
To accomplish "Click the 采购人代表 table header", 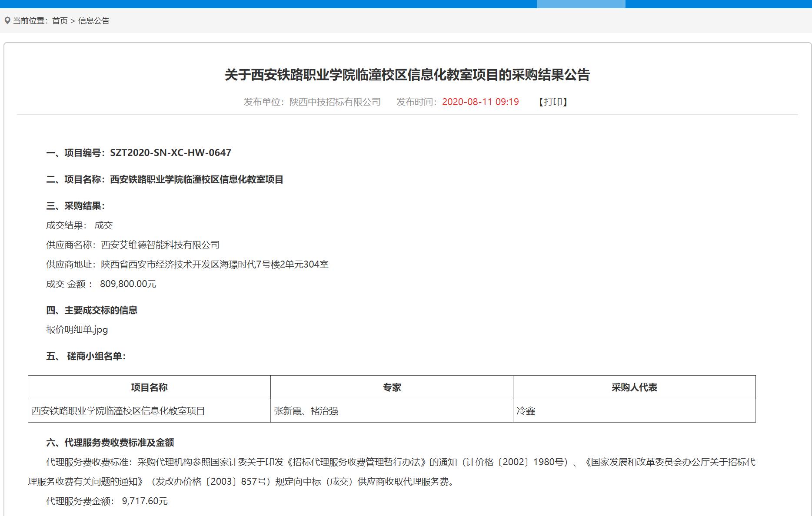I will point(634,387).
